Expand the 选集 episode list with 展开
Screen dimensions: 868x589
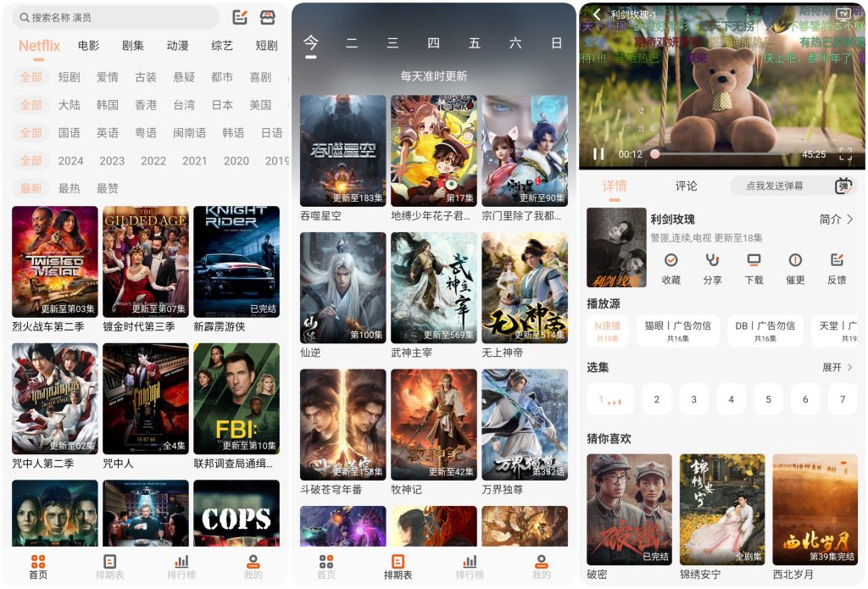point(837,368)
